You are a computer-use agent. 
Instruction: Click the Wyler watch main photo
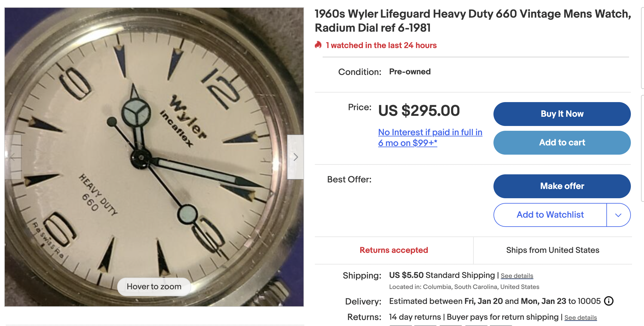coord(154,157)
